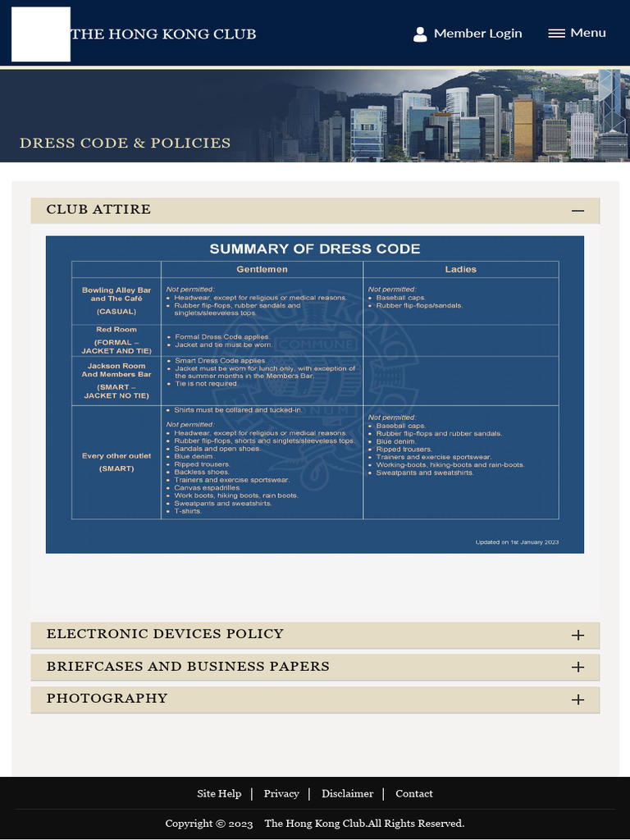Collapse Club Attire with minus icon

tap(577, 211)
